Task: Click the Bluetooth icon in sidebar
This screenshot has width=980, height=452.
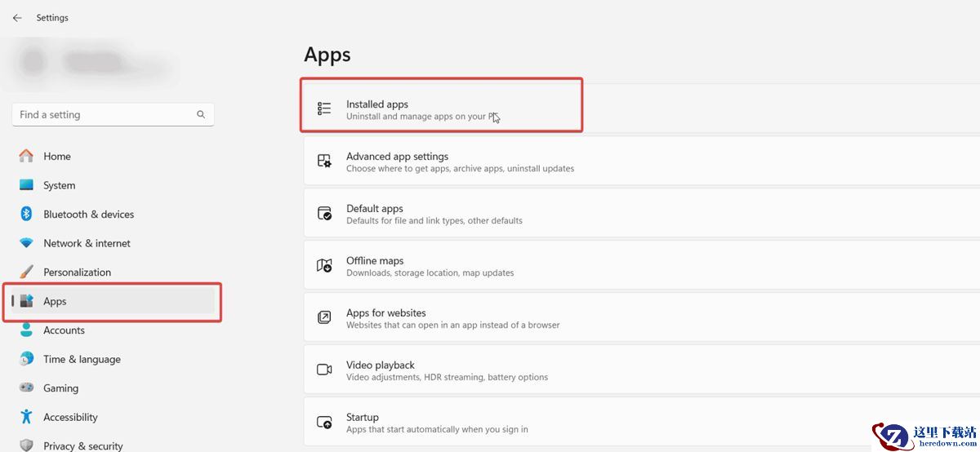Action: point(26,214)
